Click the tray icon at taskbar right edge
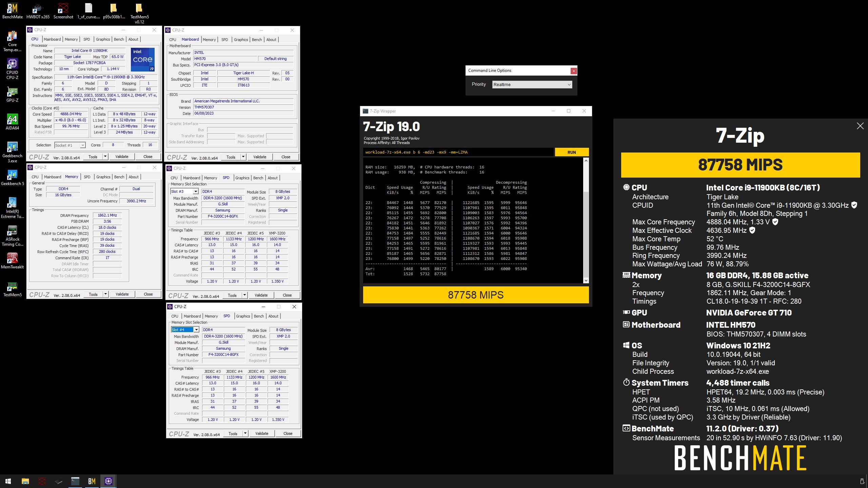 pos(862,481)
